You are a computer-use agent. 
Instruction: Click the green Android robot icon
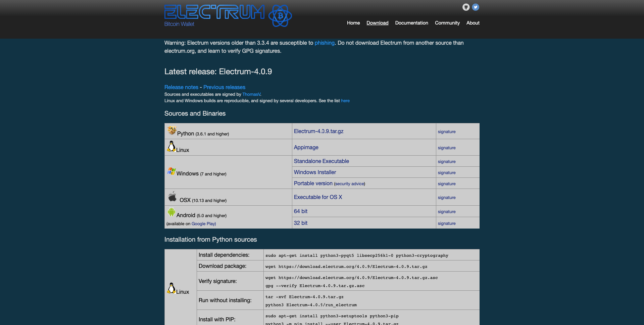171,212
